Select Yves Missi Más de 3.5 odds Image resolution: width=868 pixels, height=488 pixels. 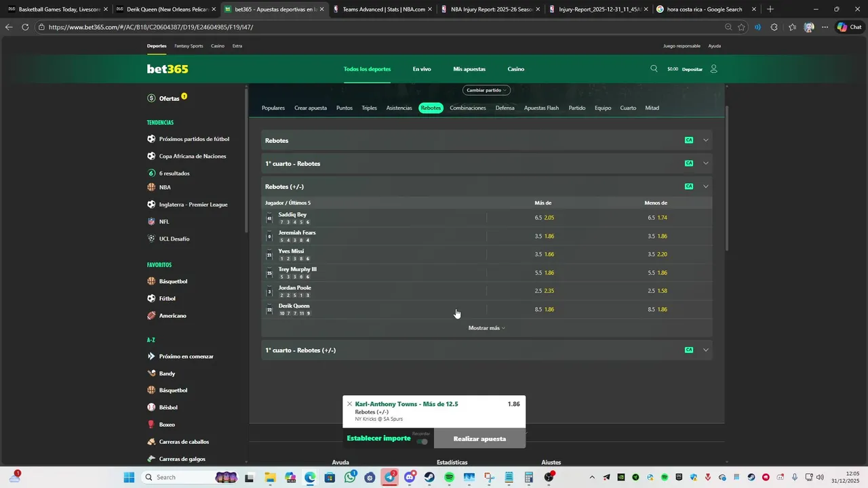[544, 254]
